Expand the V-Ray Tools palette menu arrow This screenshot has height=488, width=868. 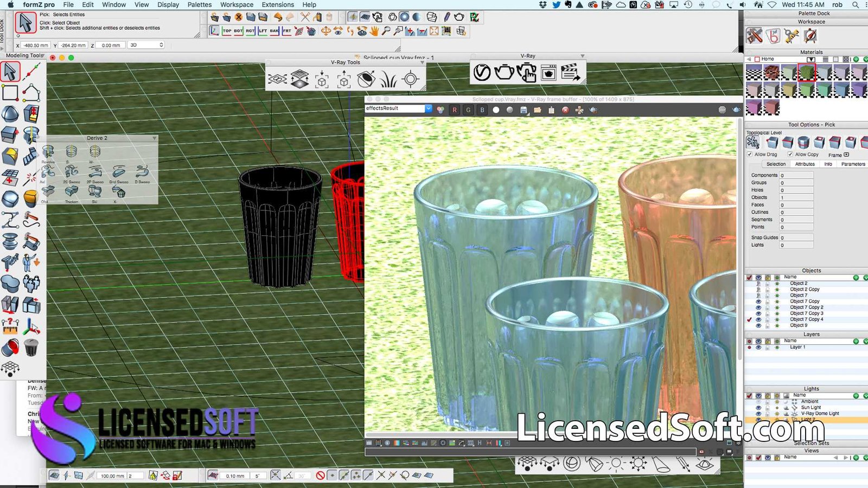422,63
